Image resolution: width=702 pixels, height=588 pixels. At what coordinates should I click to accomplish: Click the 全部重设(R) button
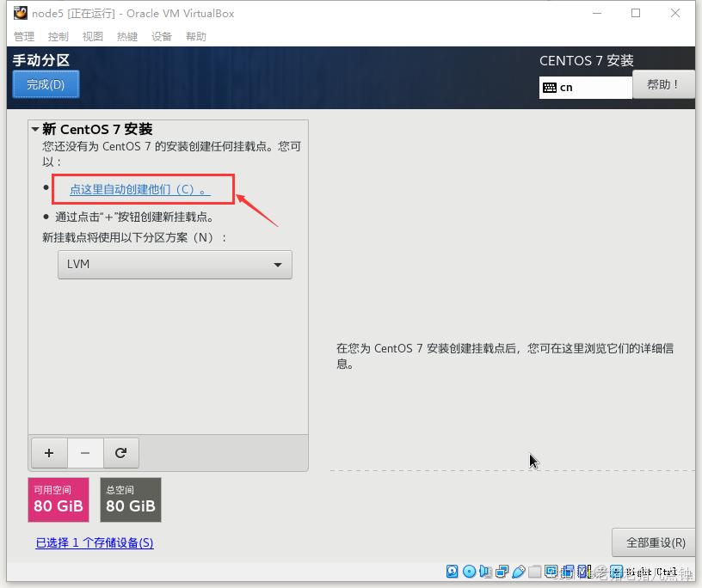656,542
